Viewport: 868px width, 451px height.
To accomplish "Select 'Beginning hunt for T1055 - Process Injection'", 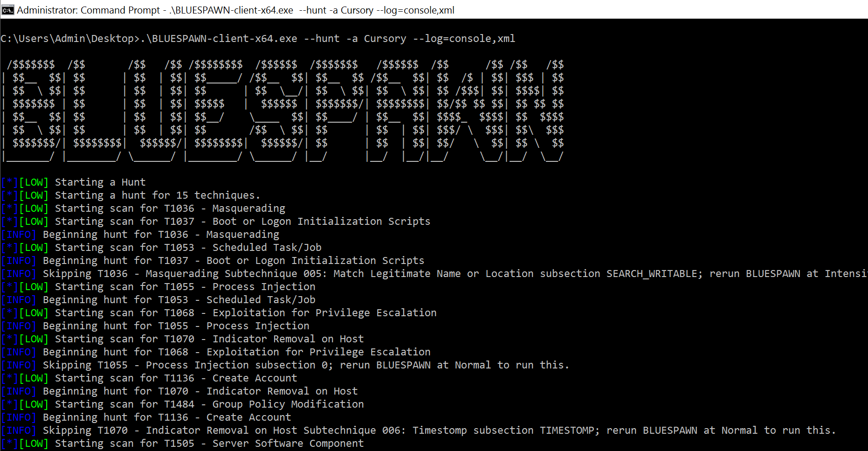I will coord(155,326).
